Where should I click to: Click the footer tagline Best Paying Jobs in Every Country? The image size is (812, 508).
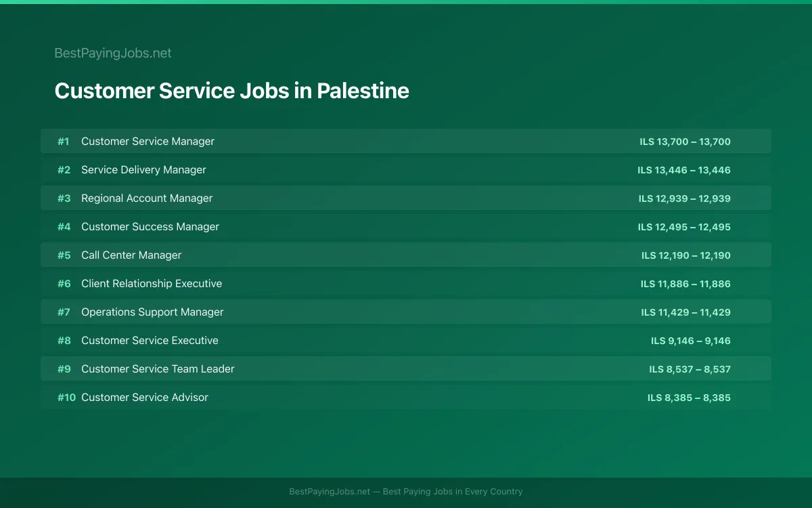point(453,492)
